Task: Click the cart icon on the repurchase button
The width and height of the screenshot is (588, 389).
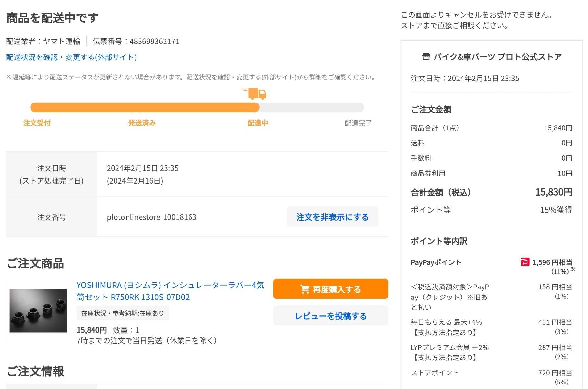Action: pyautogui.click(x=305, y=289)
